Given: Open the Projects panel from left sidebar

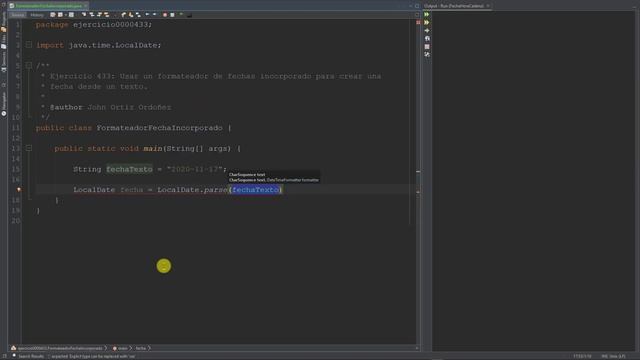Looking at the screenshot, I should pos(4,22).
